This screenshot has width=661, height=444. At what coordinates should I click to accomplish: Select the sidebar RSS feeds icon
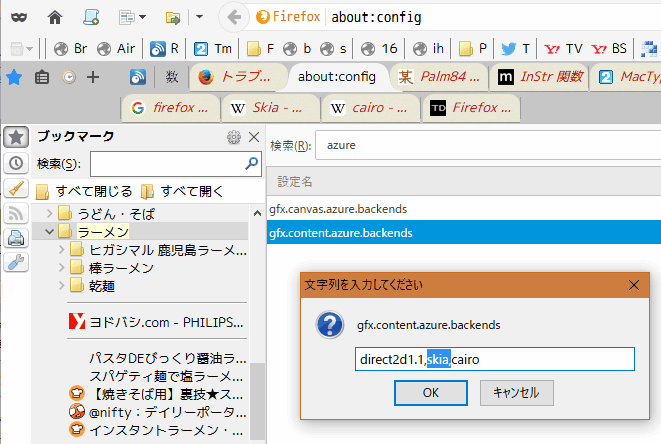click(x=16, y=214)
